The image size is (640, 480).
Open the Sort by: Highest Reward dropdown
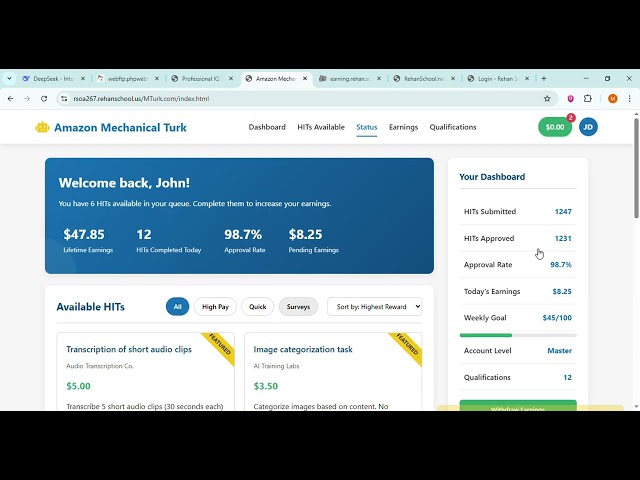(374, 307)
